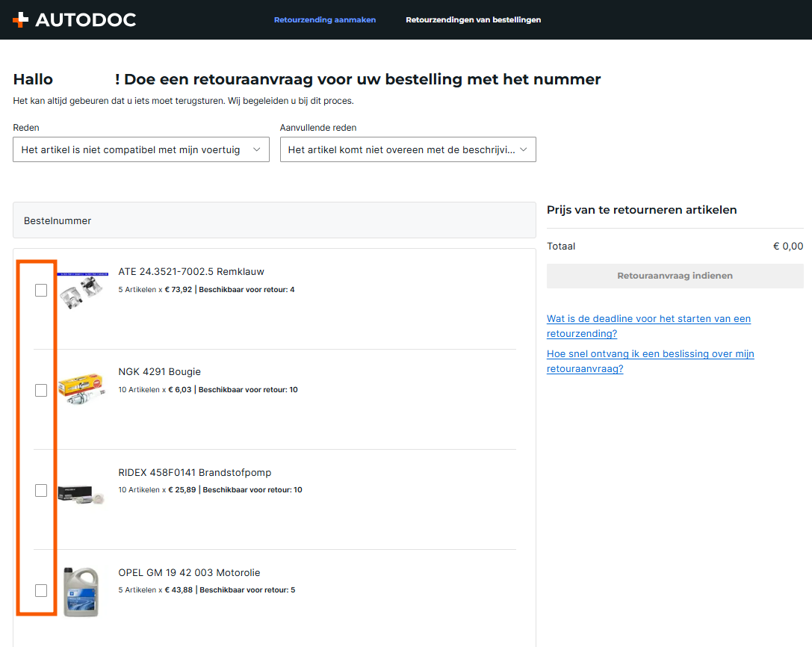
Task: Switch to Retourzendingen van bestellingen tab
Action: [473, 20]
